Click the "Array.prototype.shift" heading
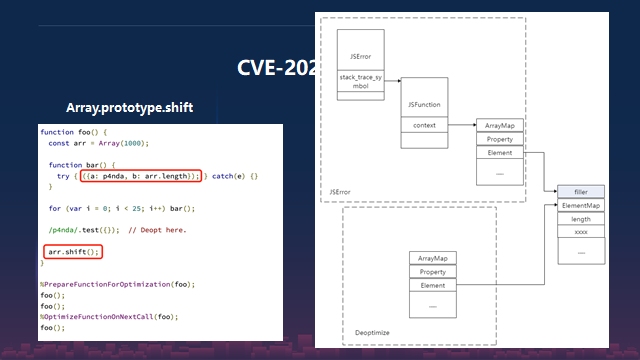This screenshot has width=640, height=360. coord(129,108)
